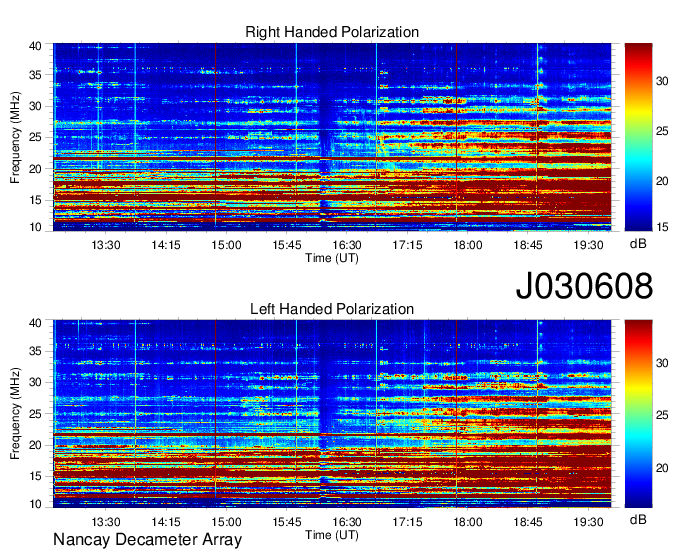Select the Right Handed plot color scale bar
The width and height of the screenshot is (680, 552).
point(638,137)
